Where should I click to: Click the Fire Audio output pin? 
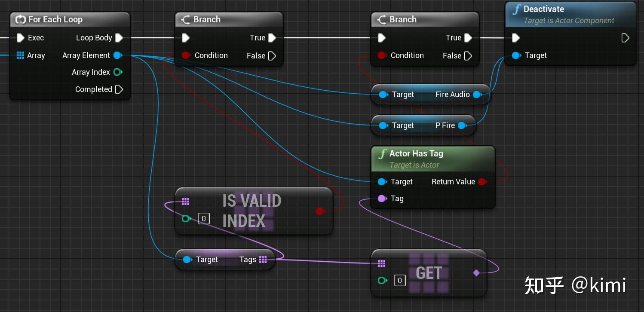coord(477,94)
